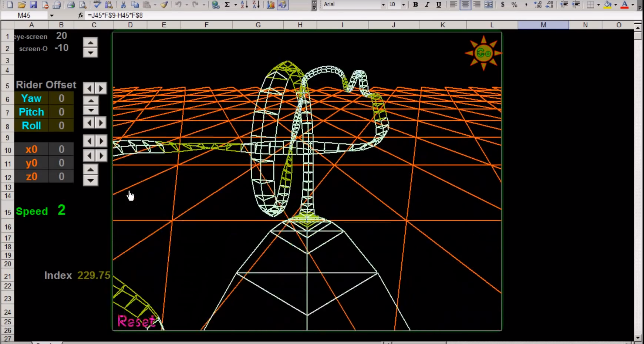Click the fx Insert Function icon

81,16
